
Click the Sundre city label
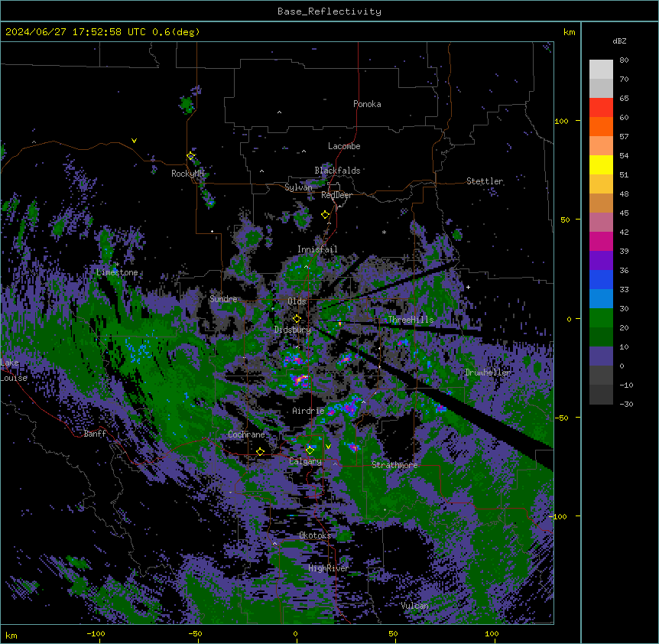223,299
